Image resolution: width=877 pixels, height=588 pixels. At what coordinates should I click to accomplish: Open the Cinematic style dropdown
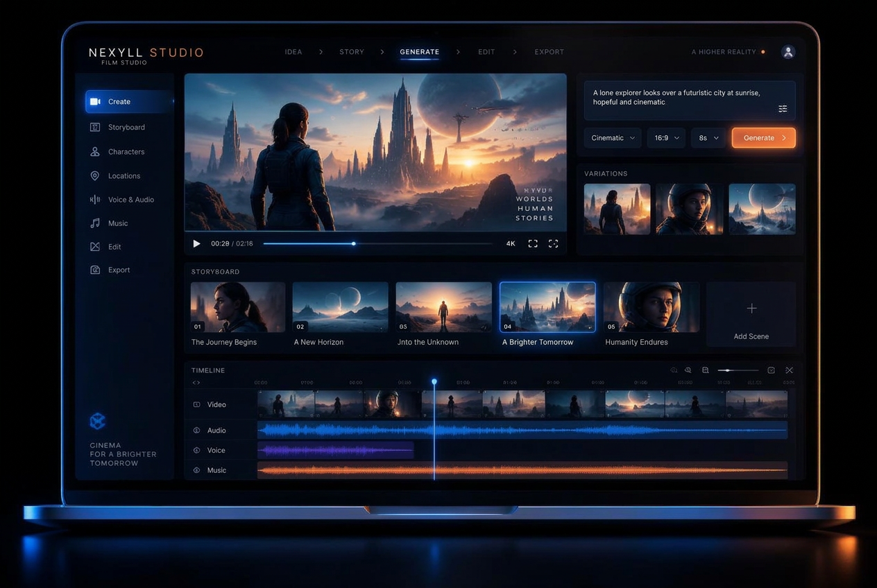[x=613, y=138]
